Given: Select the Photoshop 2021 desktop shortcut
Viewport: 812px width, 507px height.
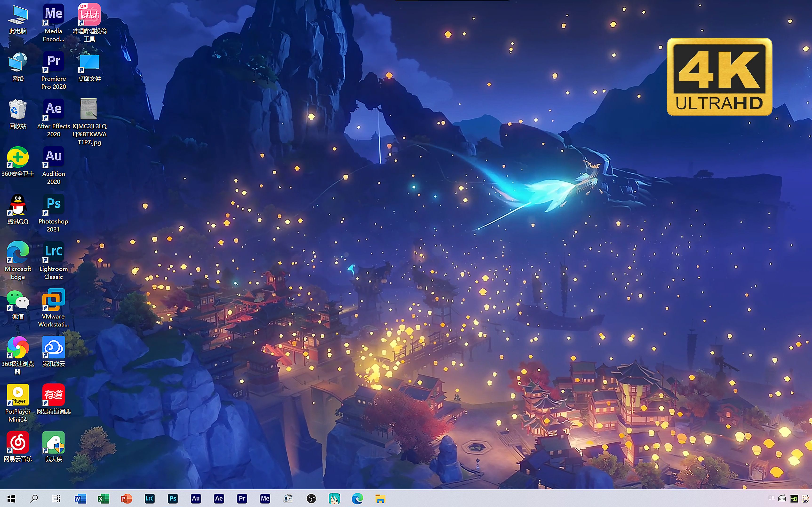Looking at the screenshot, I should (53, 213).
